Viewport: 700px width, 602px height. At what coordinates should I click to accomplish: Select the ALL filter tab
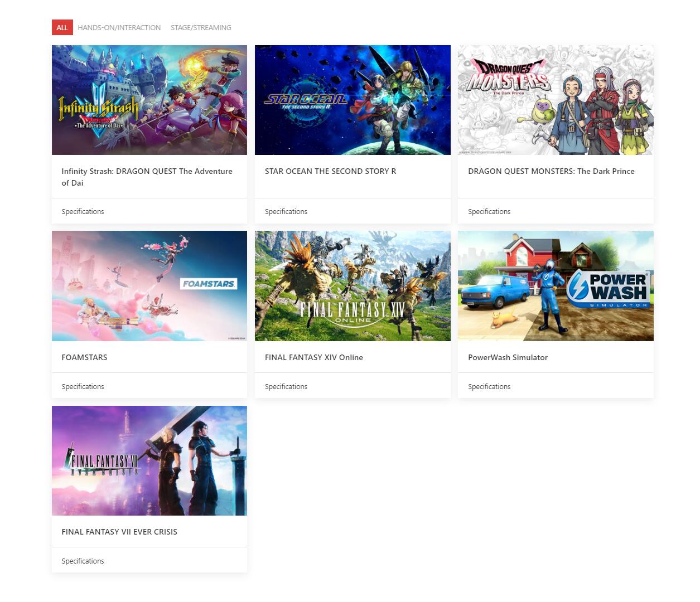[62, 27]
